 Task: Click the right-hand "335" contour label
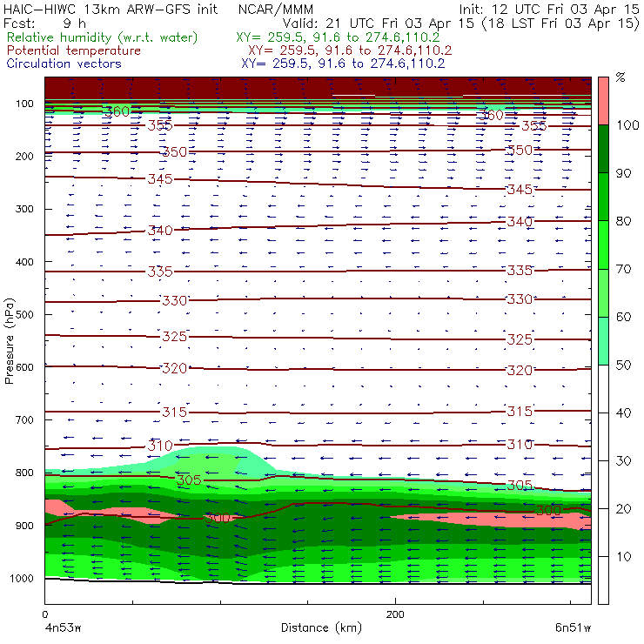coord(520,271)
